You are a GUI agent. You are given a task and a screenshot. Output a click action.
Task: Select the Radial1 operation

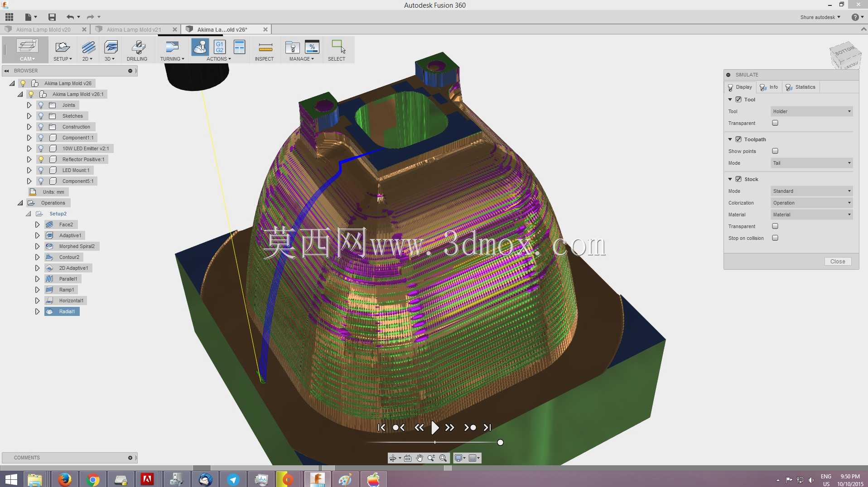click(62, 311)
